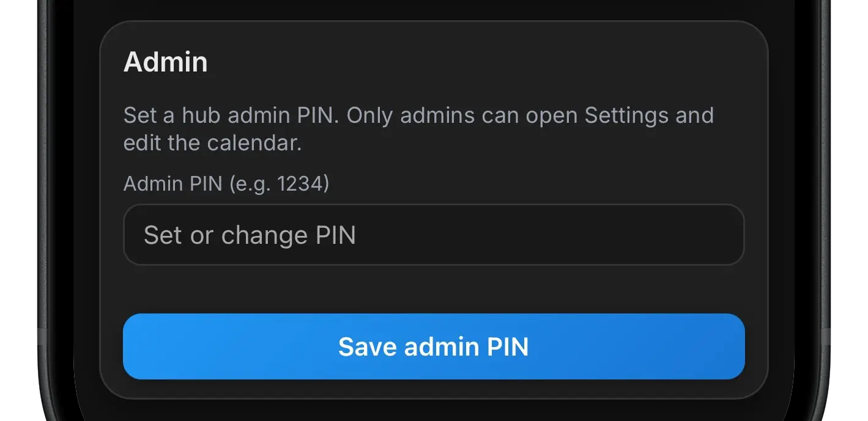Click the Admin PIN (e.g. 1234) label
The width and height of the screenshot is (868, 421).
(226, 183)
